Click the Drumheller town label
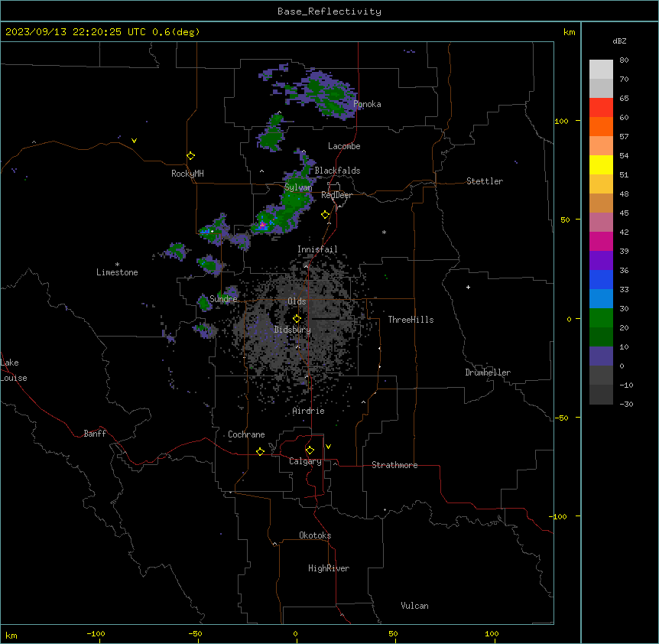This screenshot has height=644, width=659. tap(488, 372)
